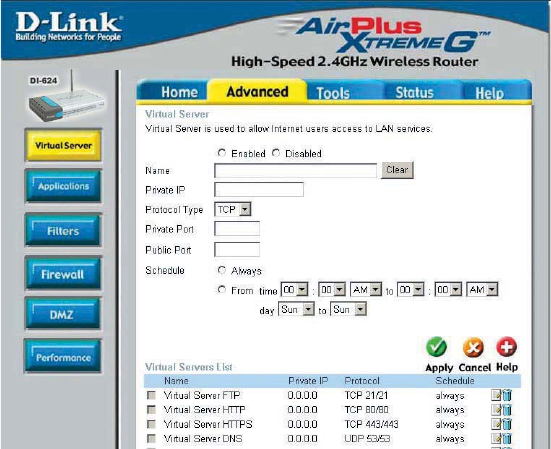The image size is (551, 449).
Task: Click the Private IP input field
Action: tap(259, 189)
